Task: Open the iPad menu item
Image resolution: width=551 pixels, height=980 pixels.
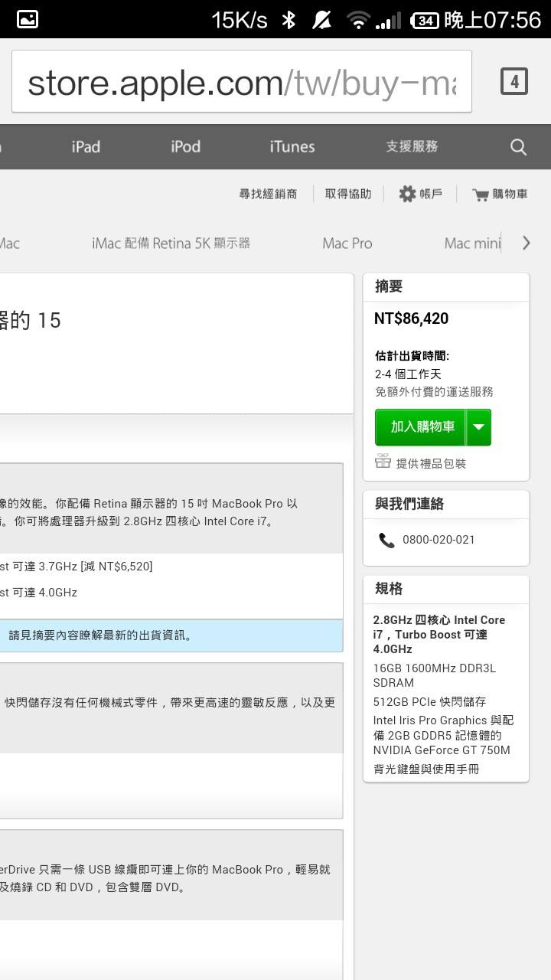Action: [x=86, y=146]
